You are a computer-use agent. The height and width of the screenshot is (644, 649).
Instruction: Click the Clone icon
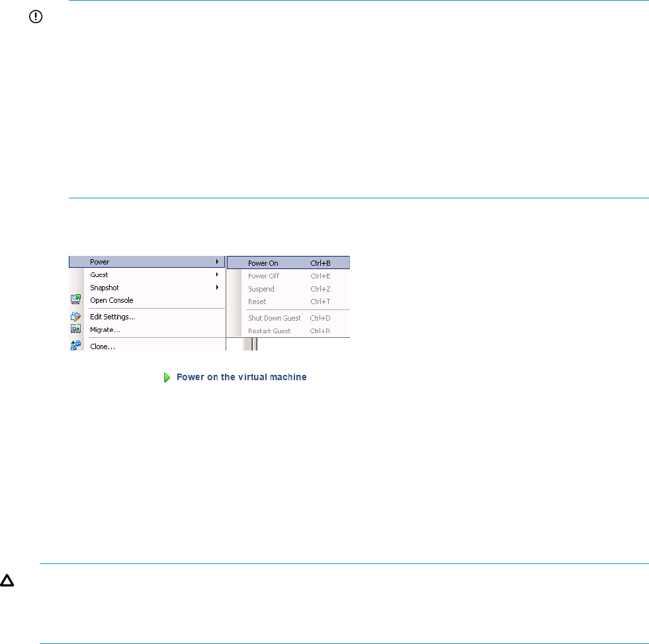(x=75, y=345)
